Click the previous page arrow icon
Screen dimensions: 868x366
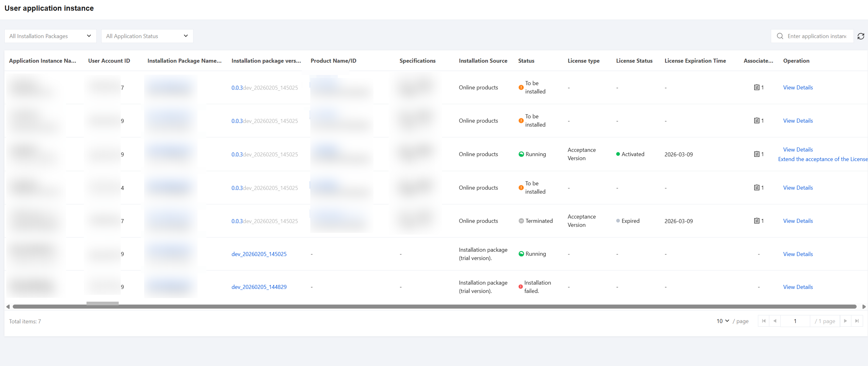click(x=775, y=321)
